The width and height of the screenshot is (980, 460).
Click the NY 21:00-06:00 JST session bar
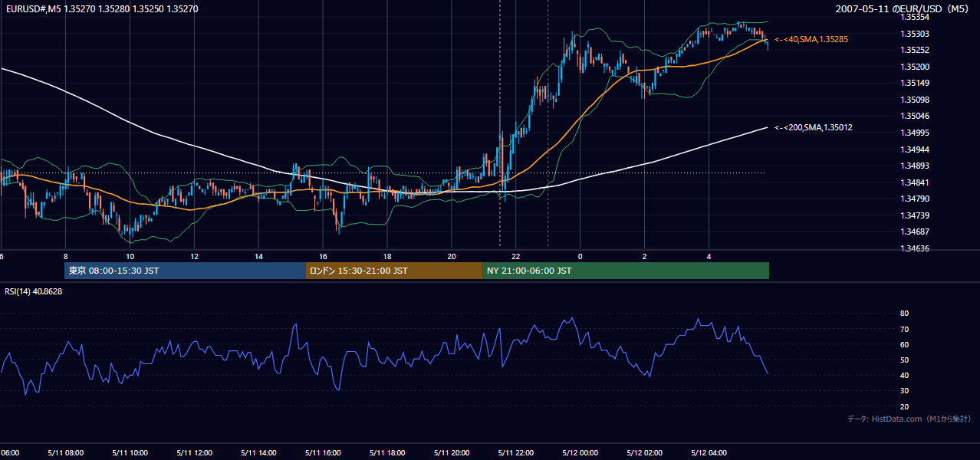[626, 271]
